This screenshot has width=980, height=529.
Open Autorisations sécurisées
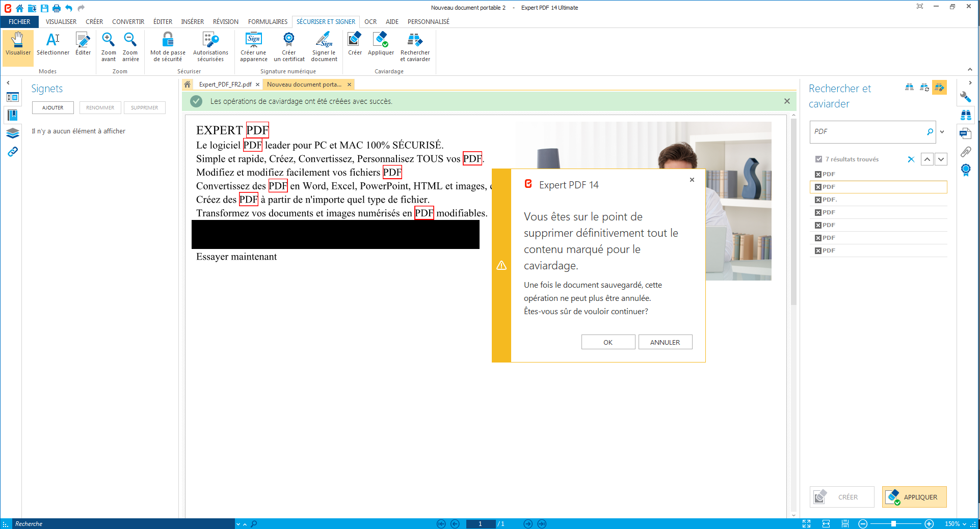pos(210,47)
